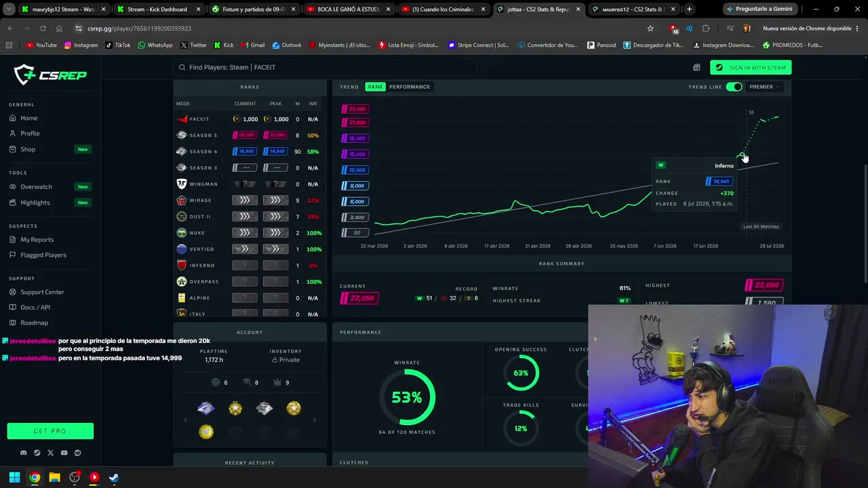868x488 pixels.
Task: Click Nueva versión de Chrome disponible
Action: [806, 28]
